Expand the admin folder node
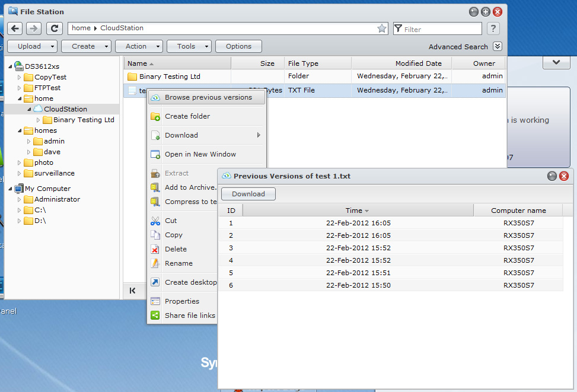 point(28,141)
